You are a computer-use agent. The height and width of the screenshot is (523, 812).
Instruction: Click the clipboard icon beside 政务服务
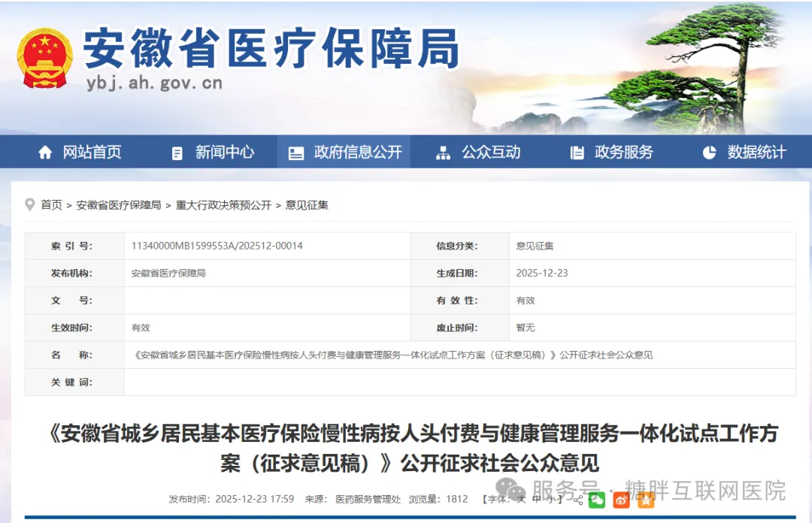coord(577,153)
